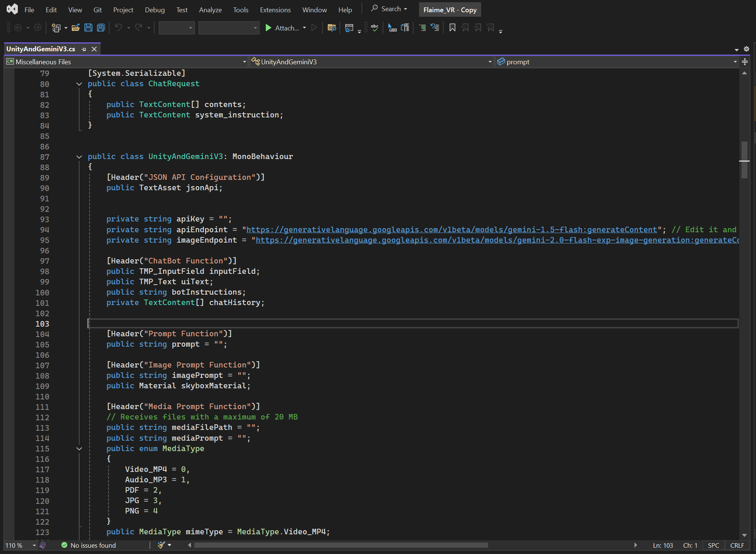Screen dimensions: 756x554
Task: Open the Extensions menu
Action: tap(275, 10)
